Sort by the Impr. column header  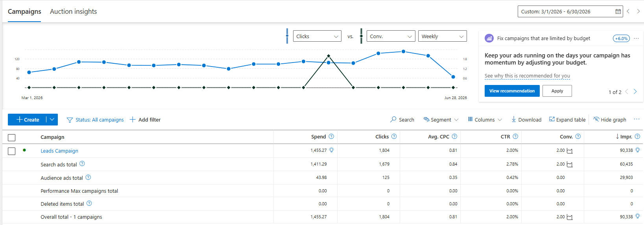(x=626, y=136)
